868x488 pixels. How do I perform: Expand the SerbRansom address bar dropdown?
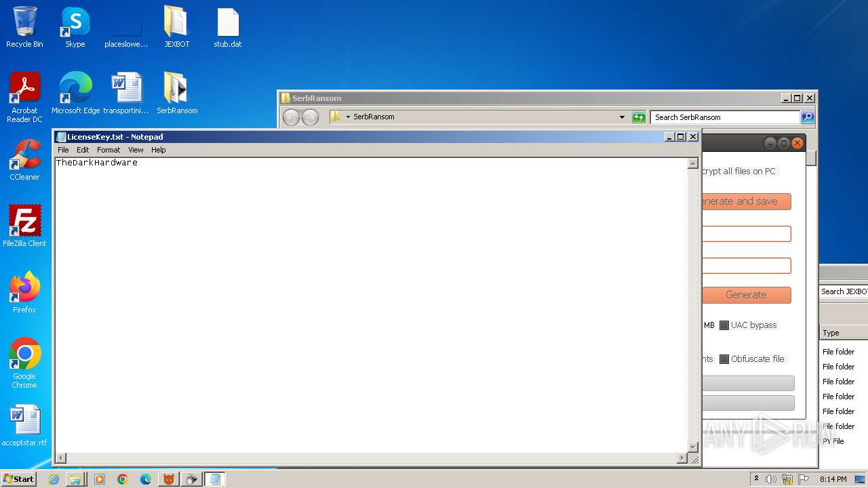(622, 117)
